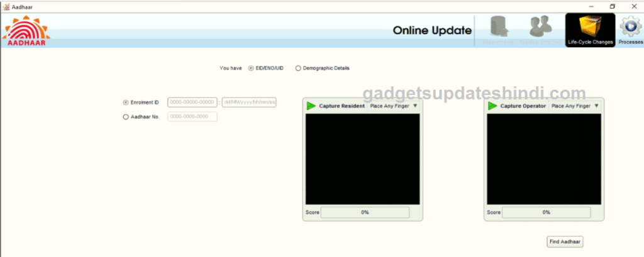Click the resident Score progress bar
The height and width of the screenshot is (257, 644).
point(365,212)
